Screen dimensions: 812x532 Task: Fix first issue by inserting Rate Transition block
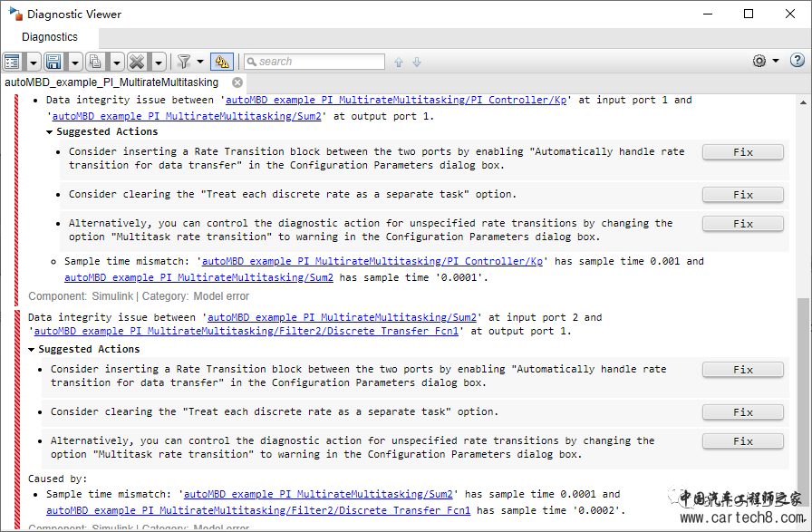pyautogui.click(x=742, y=152)
